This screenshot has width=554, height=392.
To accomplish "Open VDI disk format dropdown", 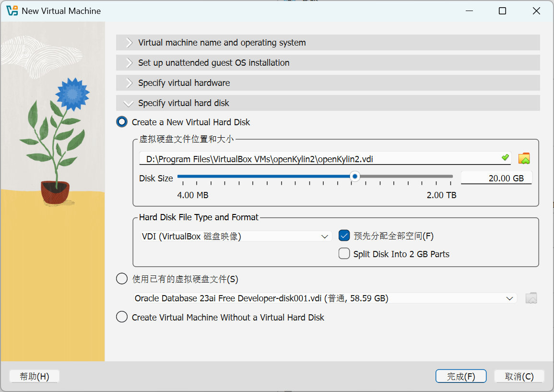I will [x=236, y=236].
